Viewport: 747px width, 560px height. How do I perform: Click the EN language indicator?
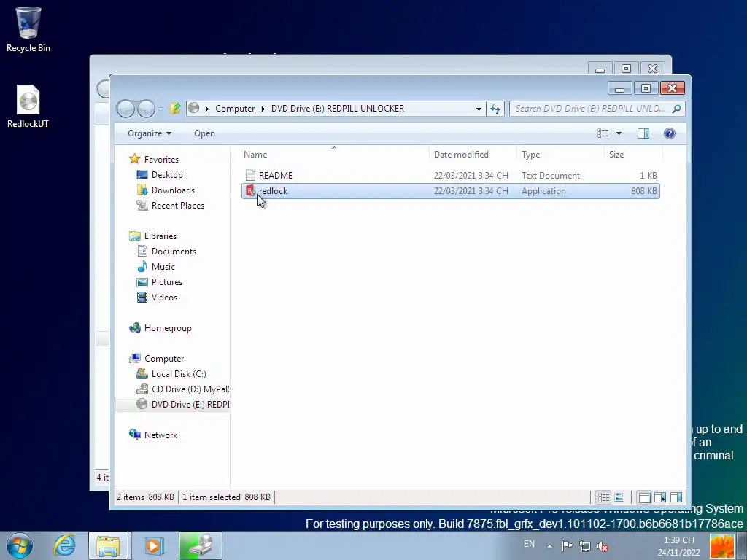(x=529, y=544)
